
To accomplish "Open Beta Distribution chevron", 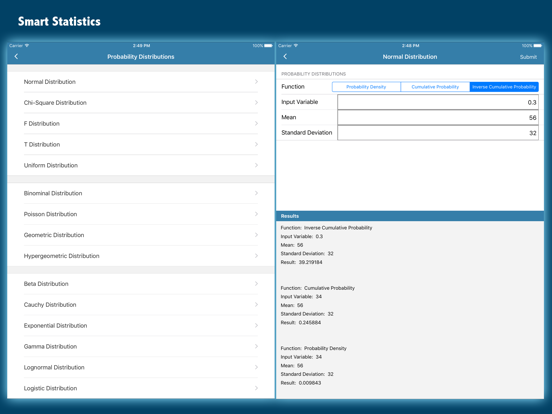I will (256, 283).
